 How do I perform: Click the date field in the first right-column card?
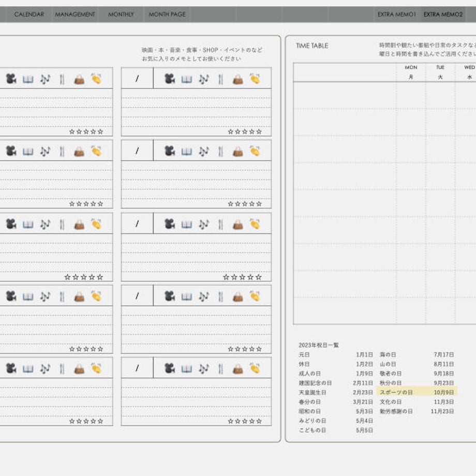tap(137, 78)
